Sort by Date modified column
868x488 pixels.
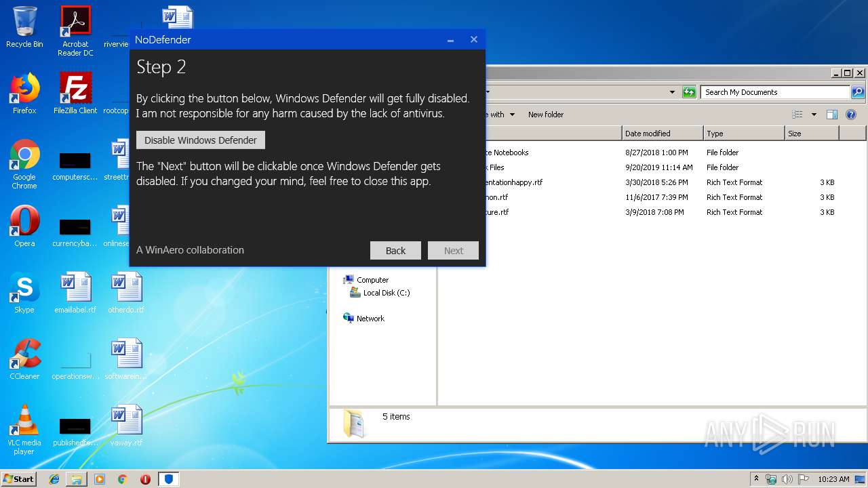(663, 134)
